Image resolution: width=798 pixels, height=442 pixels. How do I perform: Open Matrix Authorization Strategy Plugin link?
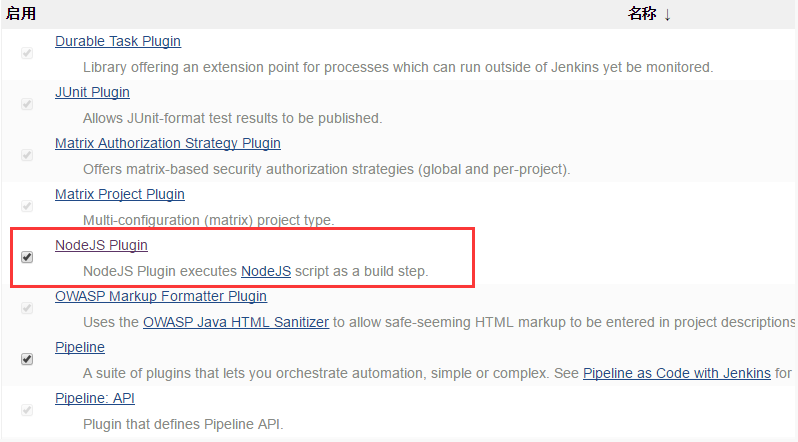click(x=167, y=144)
